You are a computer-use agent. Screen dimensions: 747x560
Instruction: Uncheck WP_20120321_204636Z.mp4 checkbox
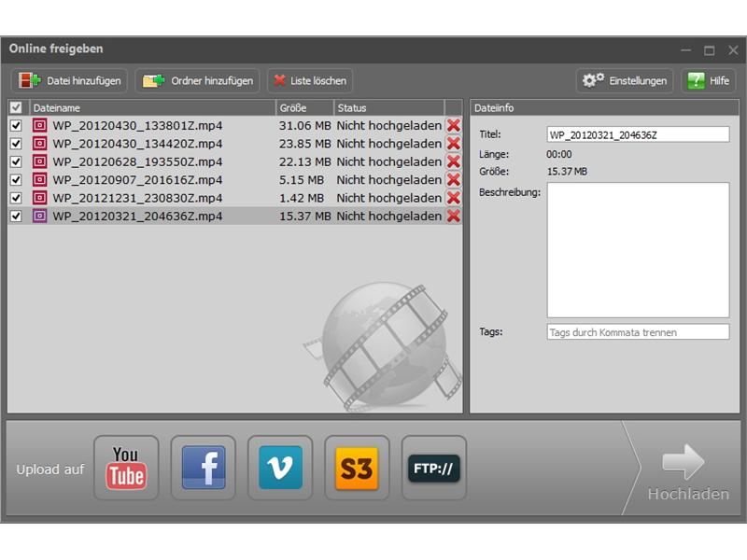(16, 217)
